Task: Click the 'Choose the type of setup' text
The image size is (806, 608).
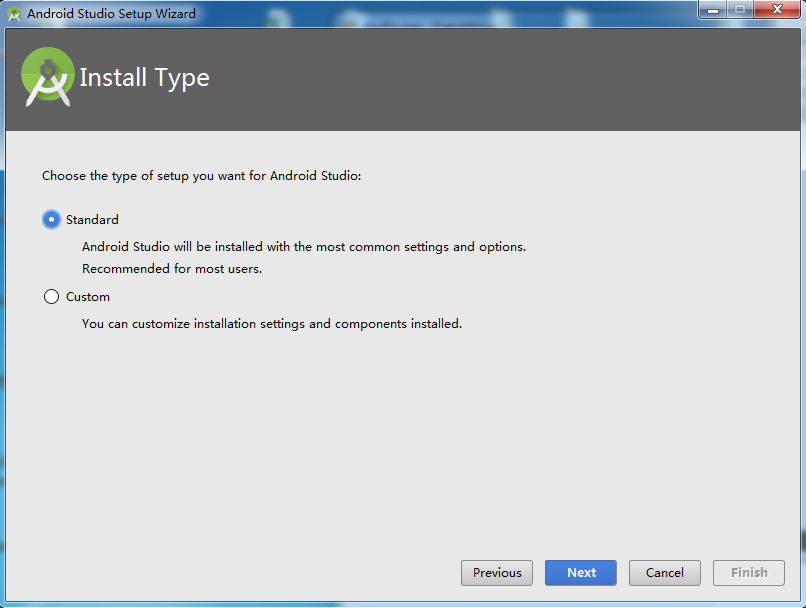Action: click(202, 176)
